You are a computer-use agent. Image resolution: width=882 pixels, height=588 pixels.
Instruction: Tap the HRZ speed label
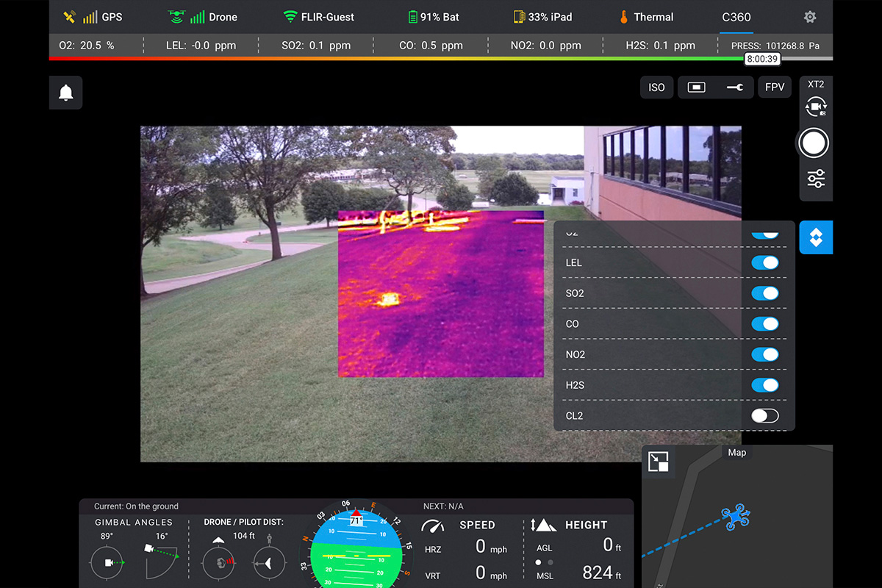[x=434, y=549]
